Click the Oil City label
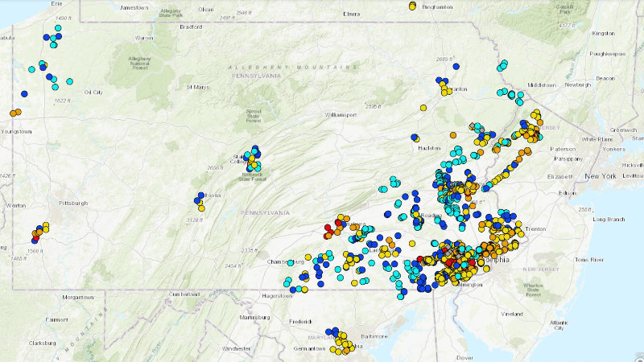Screen dimensions: 644x362 point(93,93)
